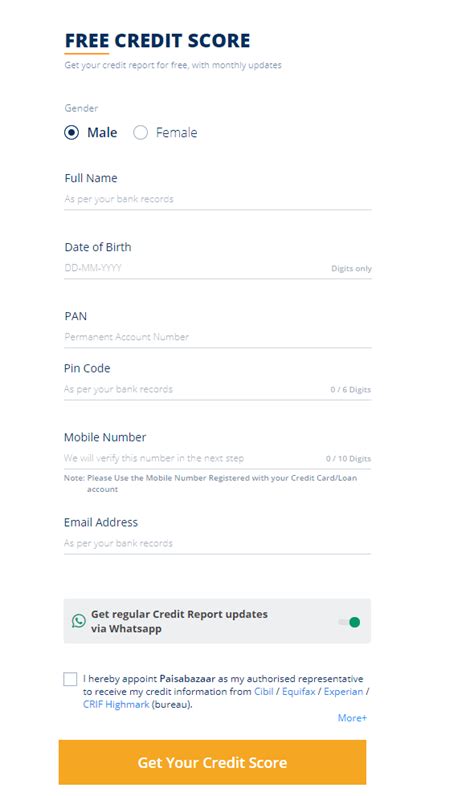Open the Experian bureau link
474x796 pixels.
point(344,691)
